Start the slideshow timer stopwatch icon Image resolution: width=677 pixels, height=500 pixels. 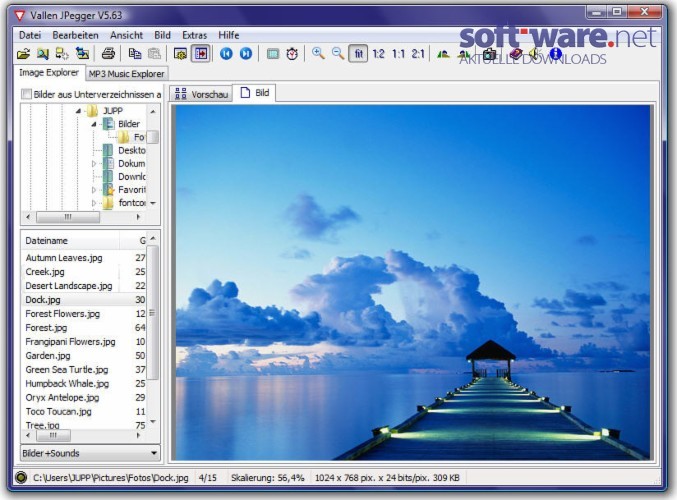point(292,54)
